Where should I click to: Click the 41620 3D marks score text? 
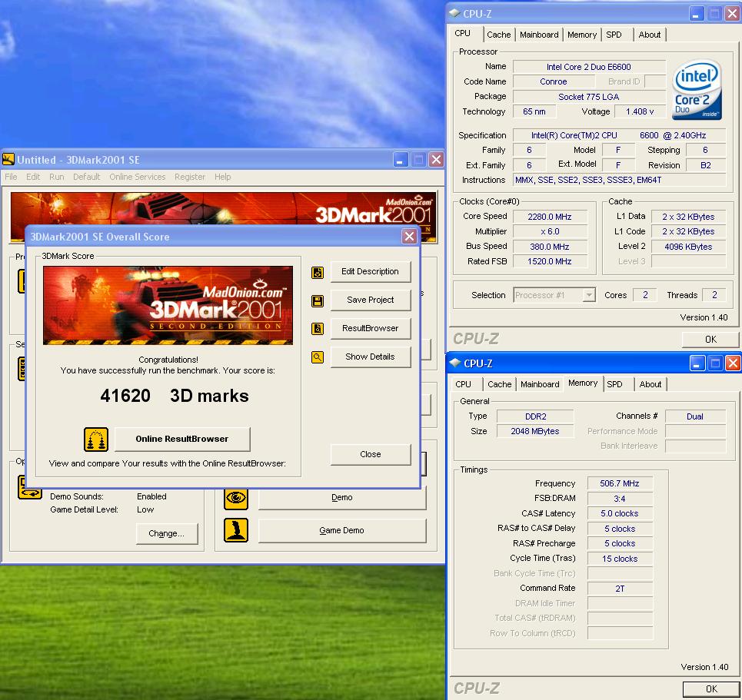coord(174,396)
